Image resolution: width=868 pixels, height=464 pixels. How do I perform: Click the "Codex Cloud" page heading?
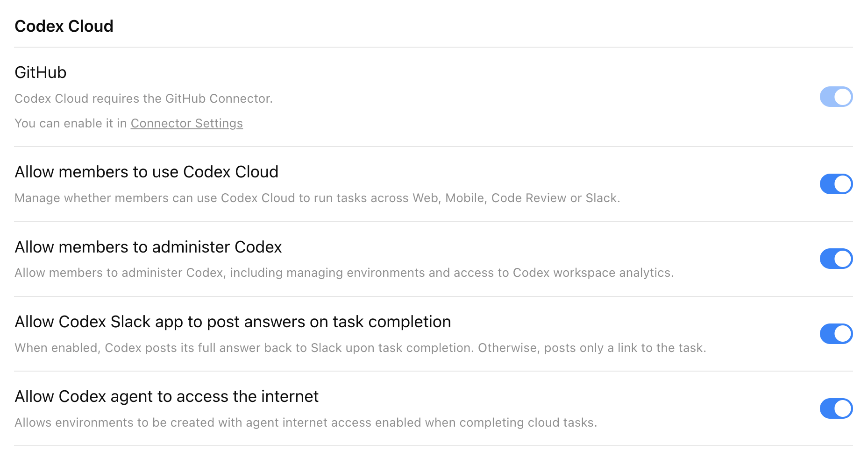64,26
